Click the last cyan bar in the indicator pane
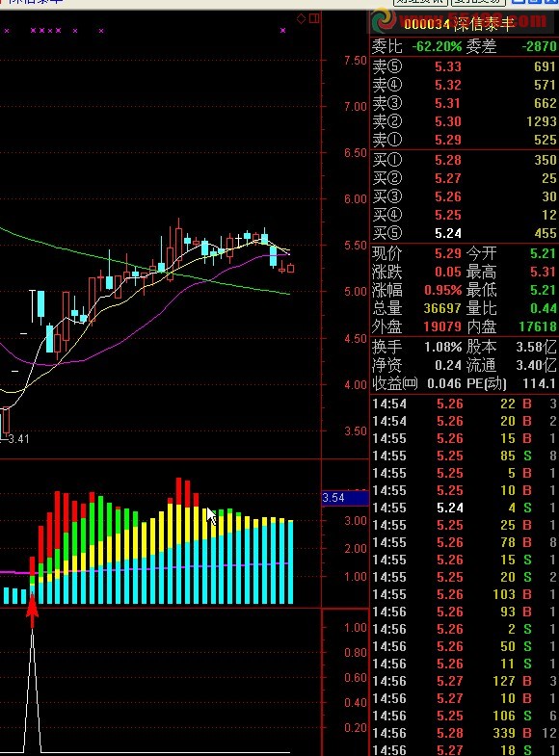This screenshot has width=559, height=756. tap(290, 562)
